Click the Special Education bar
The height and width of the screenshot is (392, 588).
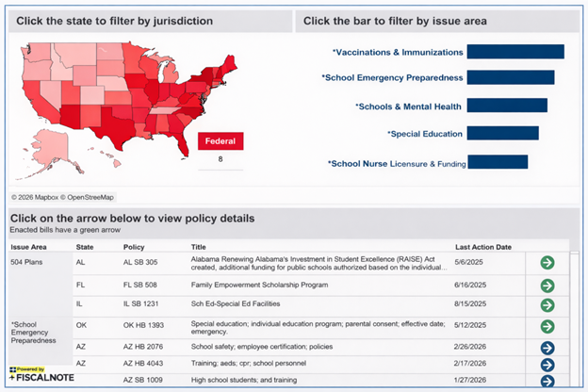pos(502,134)
